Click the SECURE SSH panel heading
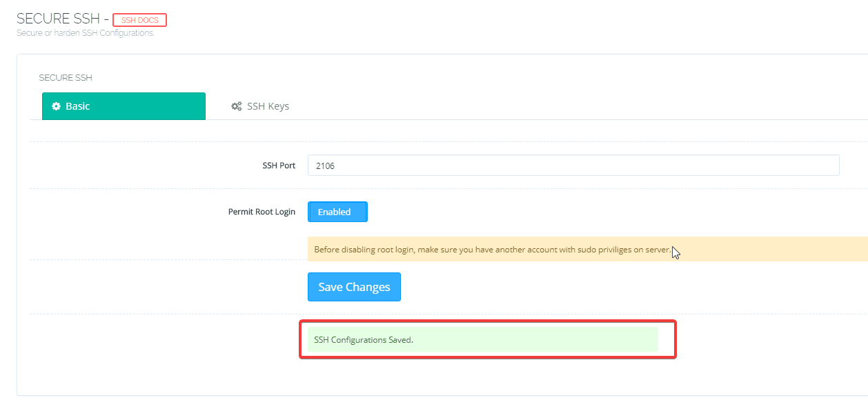 tap(66, 78)
